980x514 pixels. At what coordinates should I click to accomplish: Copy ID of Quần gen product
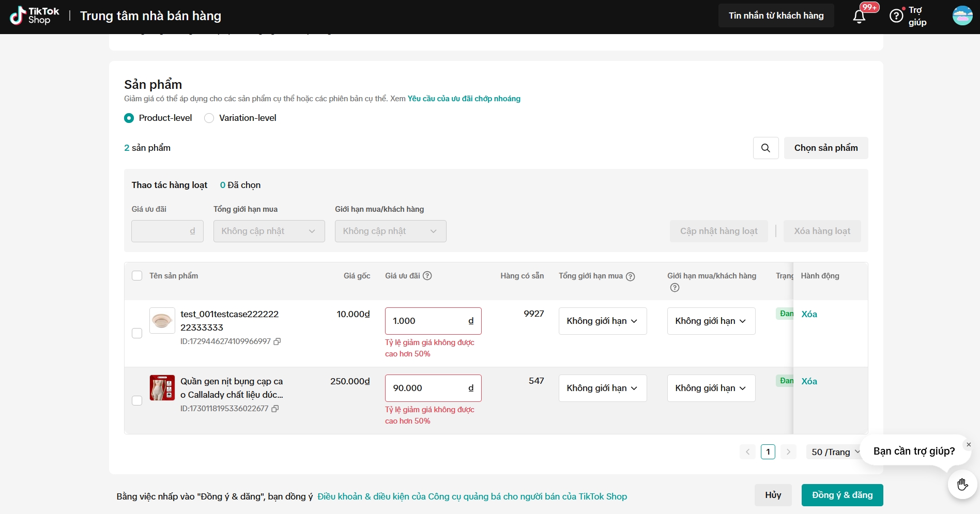pyautogui.click(x=275, y=409)
